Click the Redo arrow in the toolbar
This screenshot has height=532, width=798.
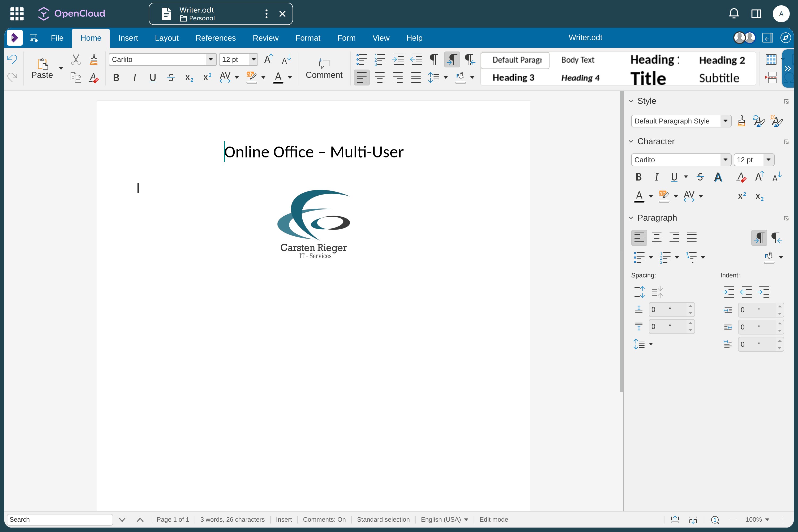(12, 77)
